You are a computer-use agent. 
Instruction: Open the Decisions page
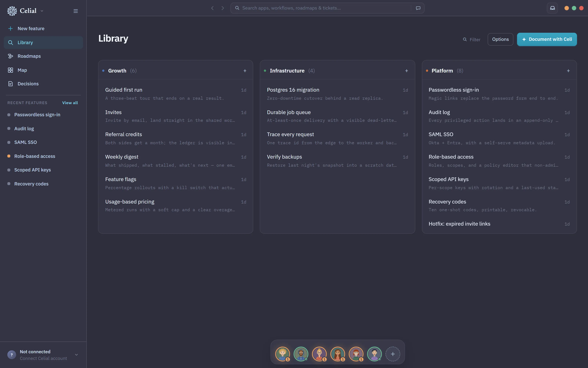click(x=43, y=84)
